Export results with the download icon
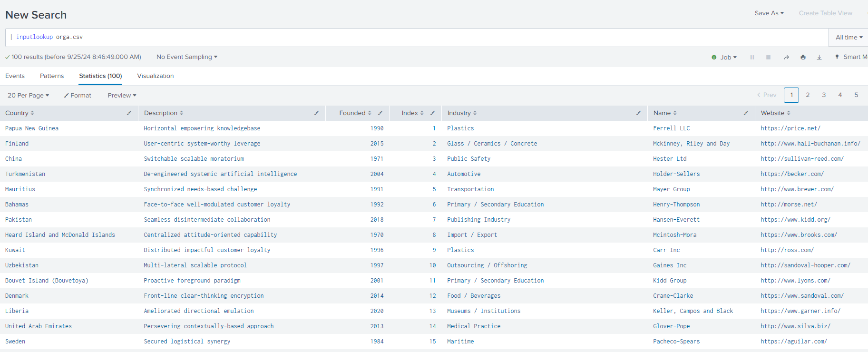Viewport: 868px width, 352px height. 819,57
